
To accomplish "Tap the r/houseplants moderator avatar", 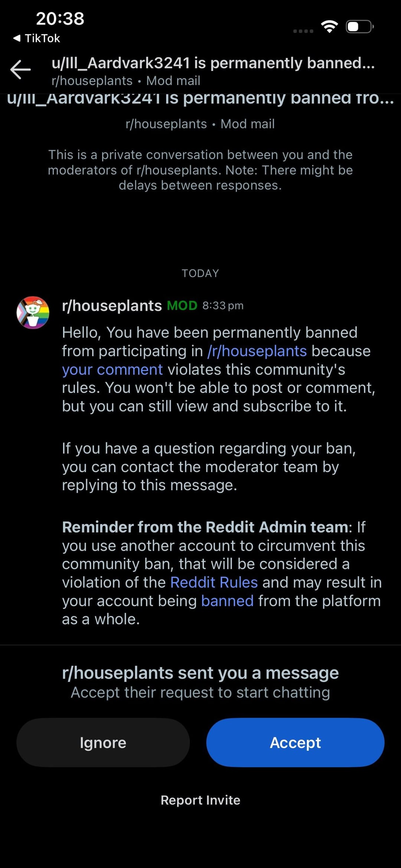I will coord(33,312).
